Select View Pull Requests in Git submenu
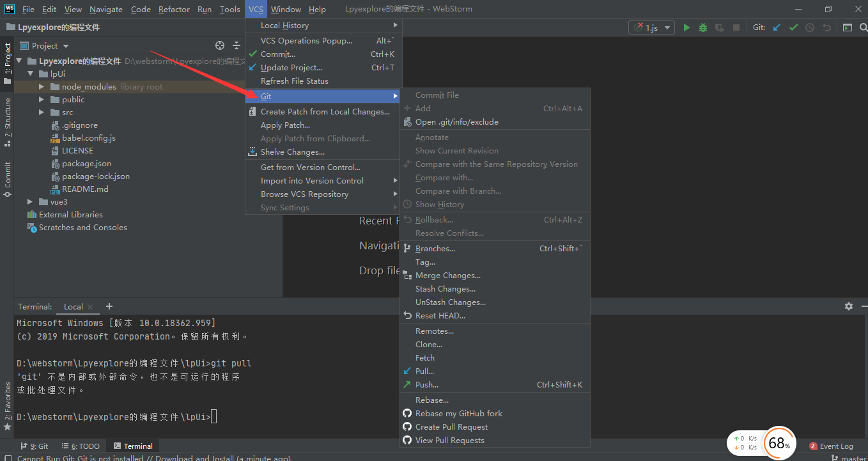This screenshot has height=461, width=868. (495, 441)
